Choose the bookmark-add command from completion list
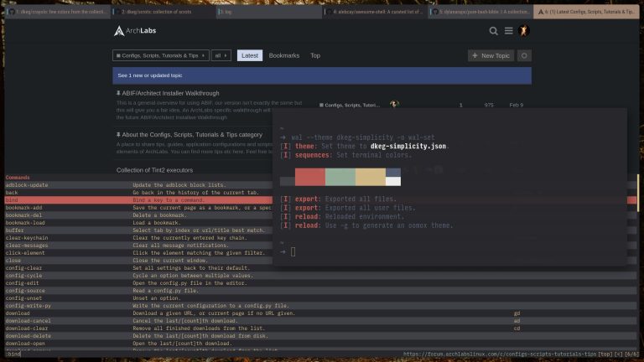The image size is (644, 362). pos(24,207)
